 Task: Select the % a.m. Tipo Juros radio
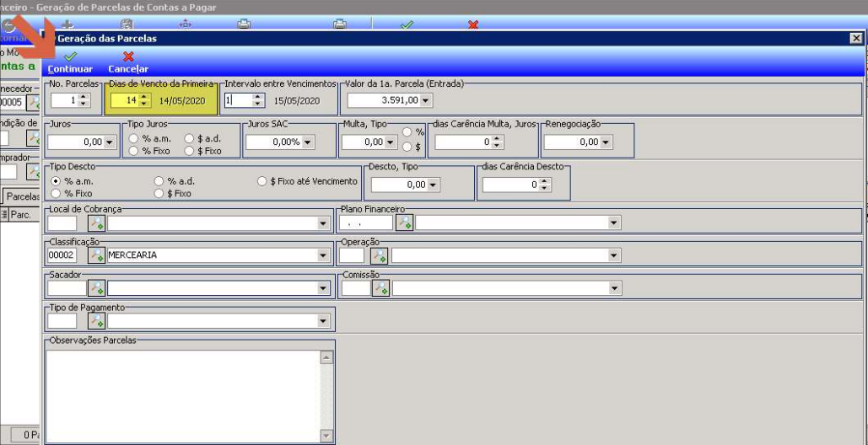[133, 139]
